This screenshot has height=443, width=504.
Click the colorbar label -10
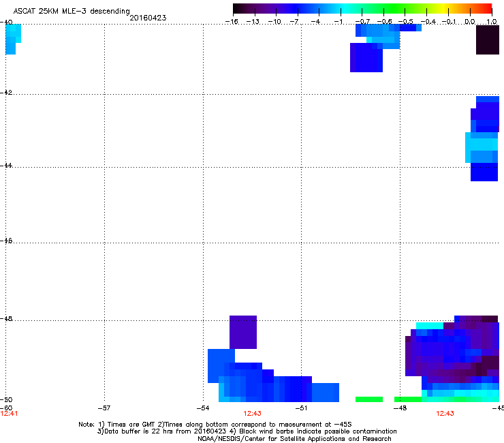[274, 22]
